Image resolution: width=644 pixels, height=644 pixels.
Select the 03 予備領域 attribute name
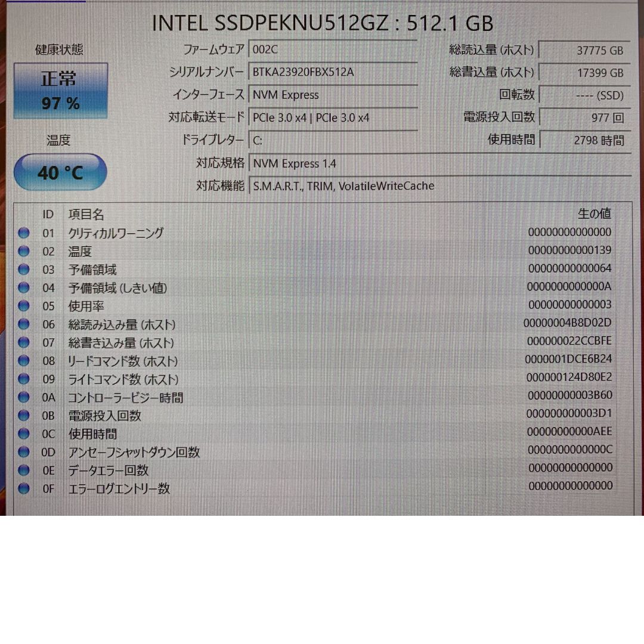pos(92,270)
